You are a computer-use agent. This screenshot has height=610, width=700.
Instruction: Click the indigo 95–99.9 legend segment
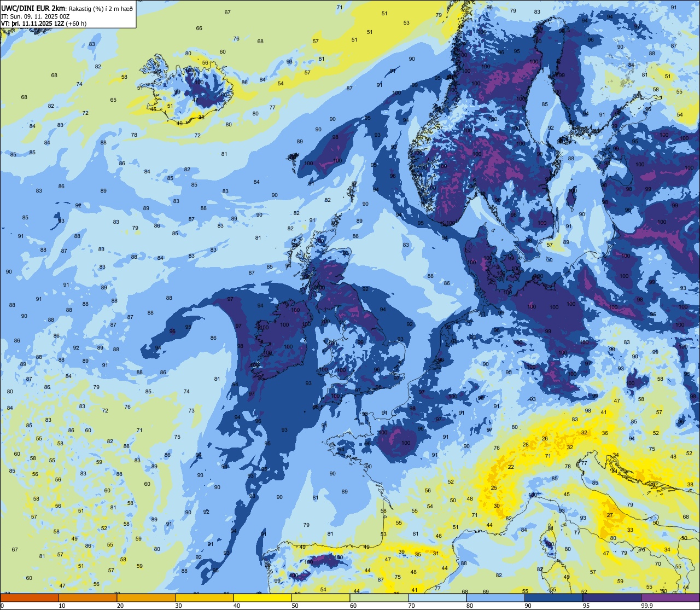point(612,598)
